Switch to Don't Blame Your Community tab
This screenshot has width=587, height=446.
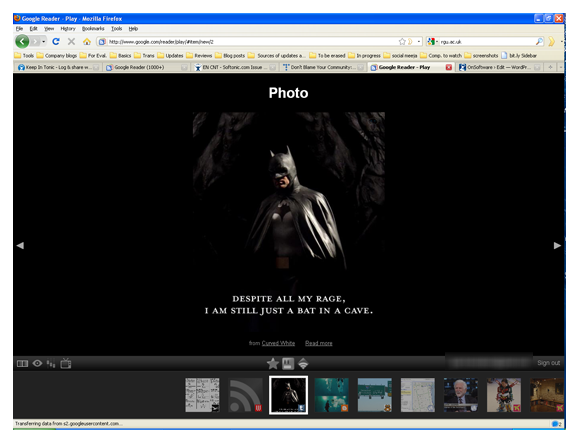tap(323, 67)
